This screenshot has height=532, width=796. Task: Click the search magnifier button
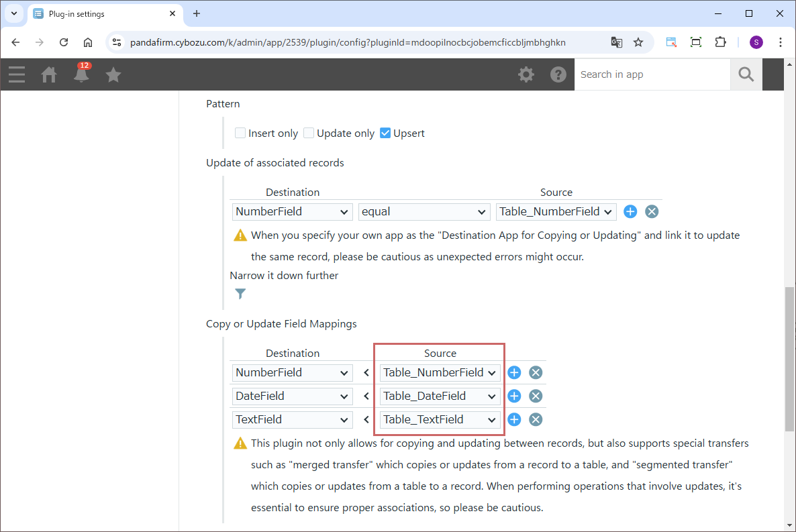tap(746, 74)
